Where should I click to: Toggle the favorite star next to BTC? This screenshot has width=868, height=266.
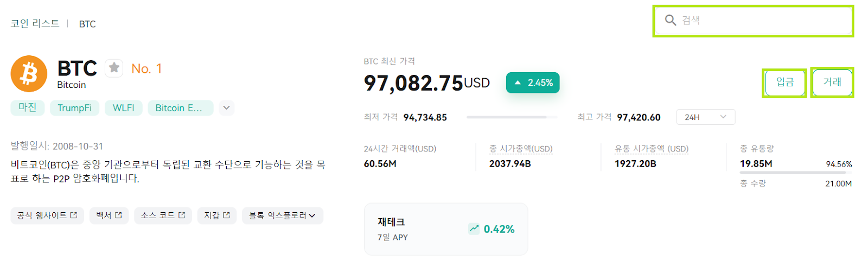[x=114, y=68]
